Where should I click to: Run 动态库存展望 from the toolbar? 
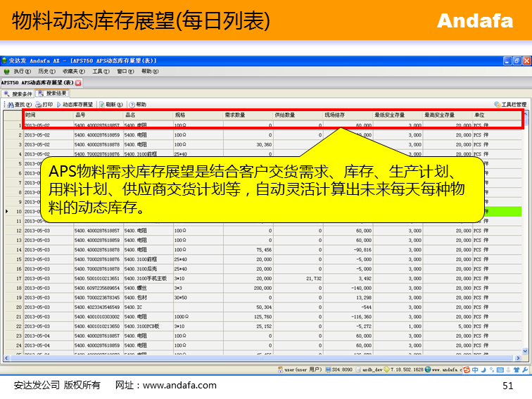(76, 104)
